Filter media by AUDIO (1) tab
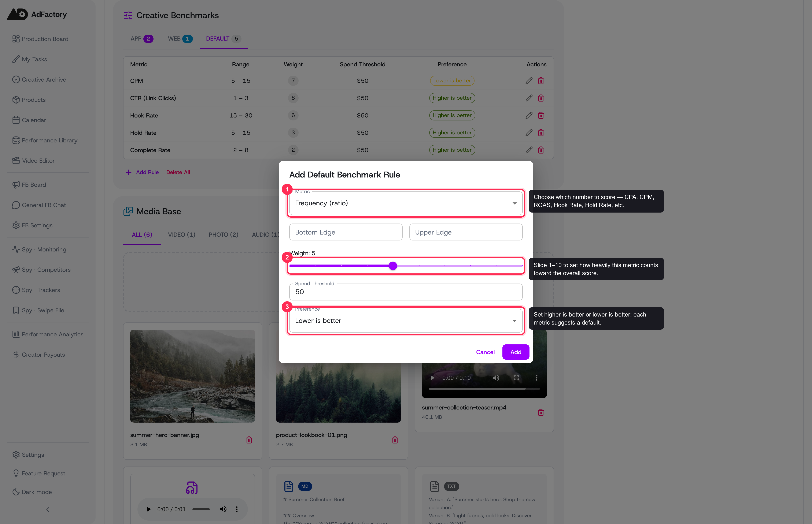 click(265, 235)
